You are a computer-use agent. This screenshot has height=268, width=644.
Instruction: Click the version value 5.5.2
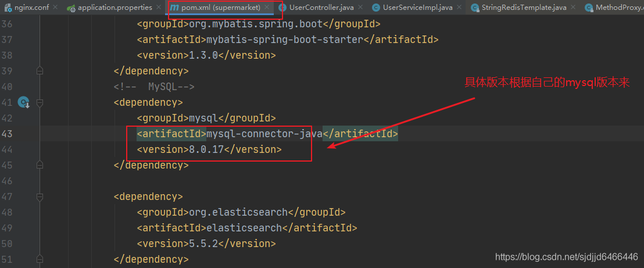[203, 244]
